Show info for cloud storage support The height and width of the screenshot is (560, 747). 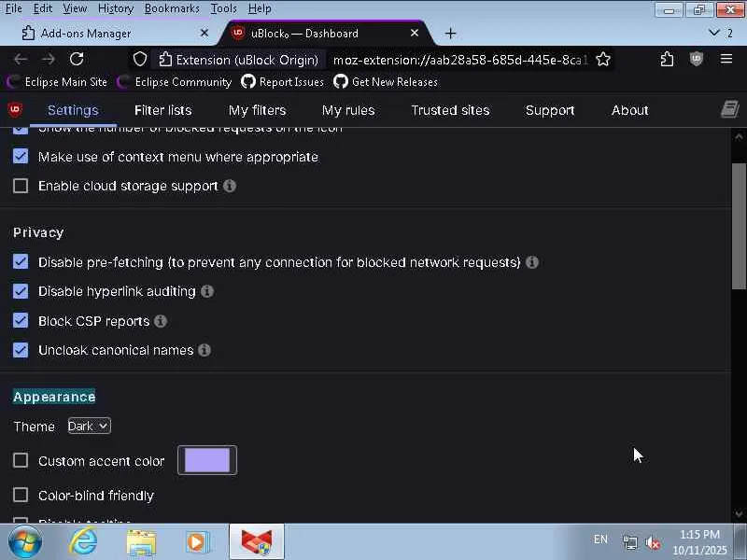coord(230,186)
